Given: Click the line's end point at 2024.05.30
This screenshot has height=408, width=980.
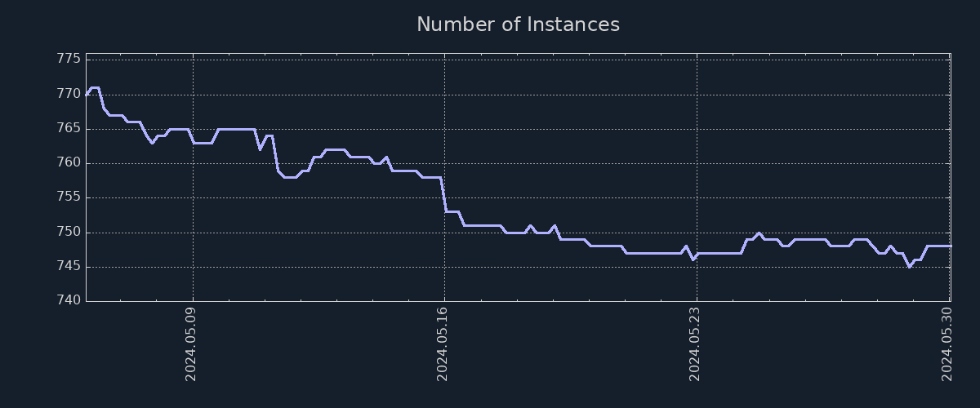Looking at the screenshot, I should pos(950,246).
